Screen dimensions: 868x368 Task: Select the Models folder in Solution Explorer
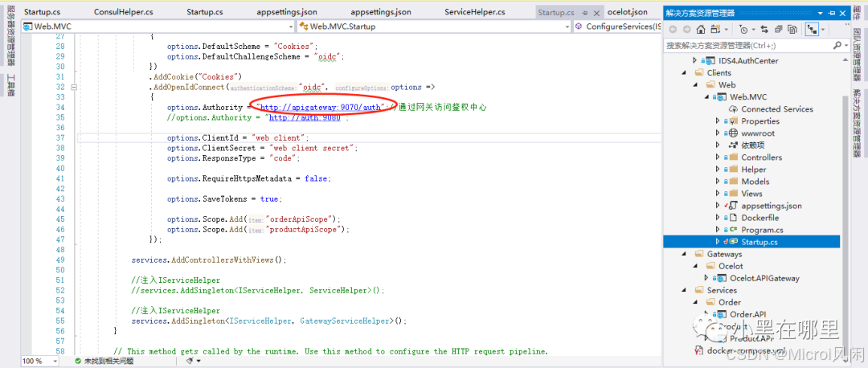(x=755, y=182)
